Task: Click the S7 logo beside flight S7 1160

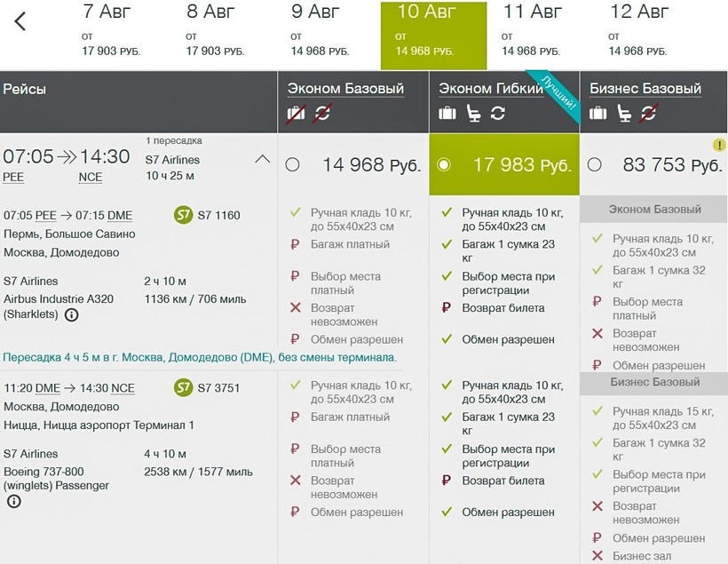Action: click(183, 215)
